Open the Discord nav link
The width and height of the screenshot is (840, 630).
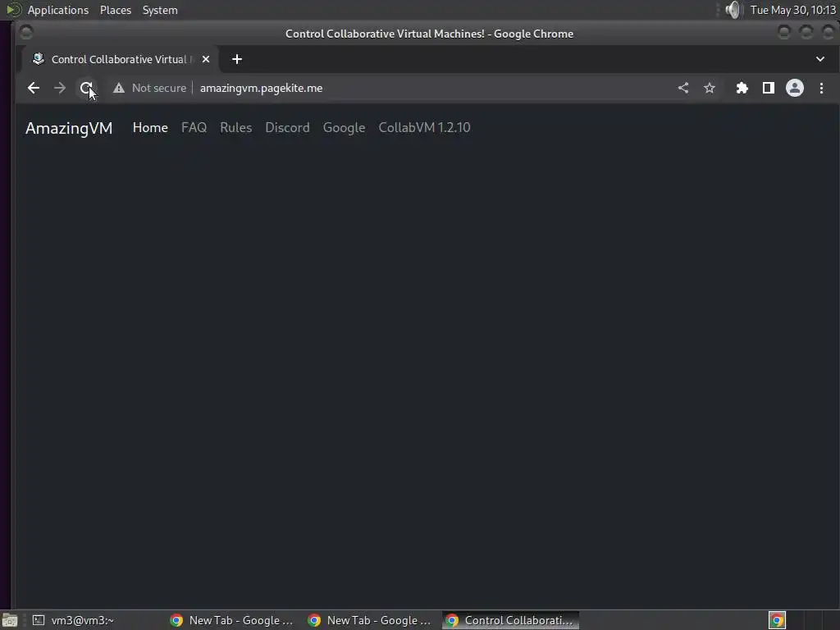tap(287, 127)
